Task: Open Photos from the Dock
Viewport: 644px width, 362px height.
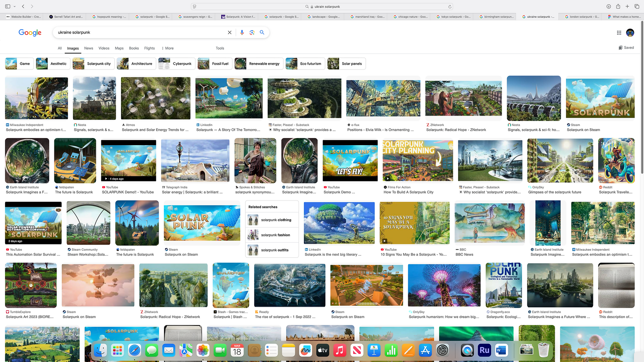Action: point(203,351)
